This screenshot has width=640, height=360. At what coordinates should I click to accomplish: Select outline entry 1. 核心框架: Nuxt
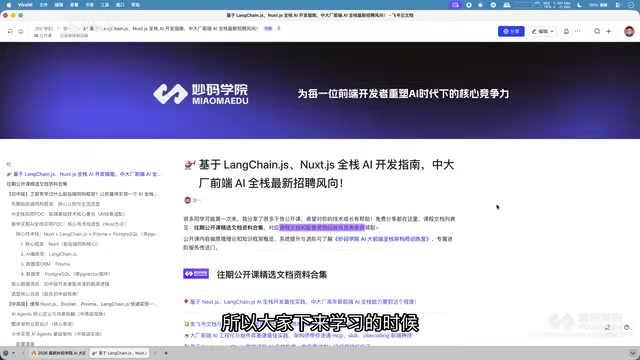point(59,244)
